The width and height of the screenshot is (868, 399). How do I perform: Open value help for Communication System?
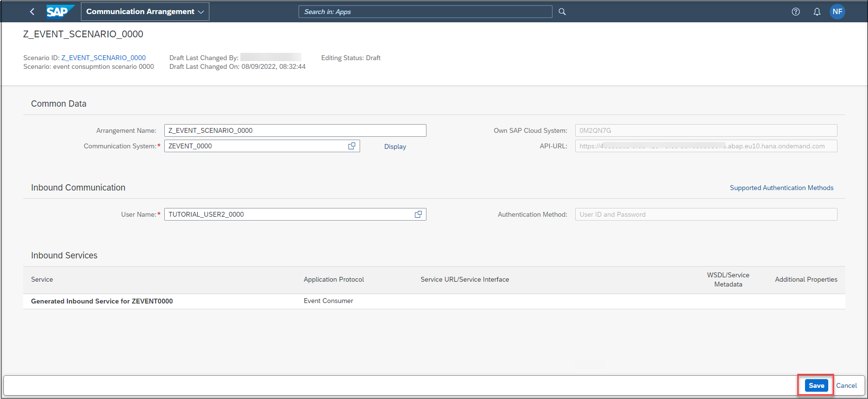click(x=352, y=146)
